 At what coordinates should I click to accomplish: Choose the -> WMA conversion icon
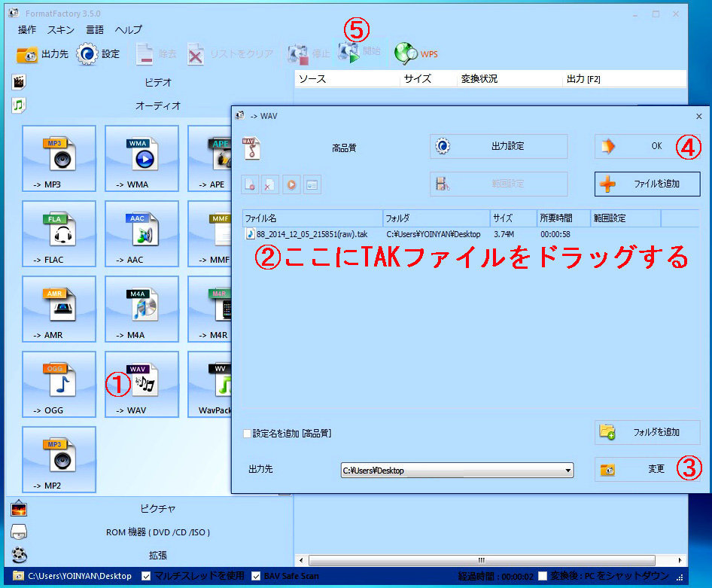[141, 158]
